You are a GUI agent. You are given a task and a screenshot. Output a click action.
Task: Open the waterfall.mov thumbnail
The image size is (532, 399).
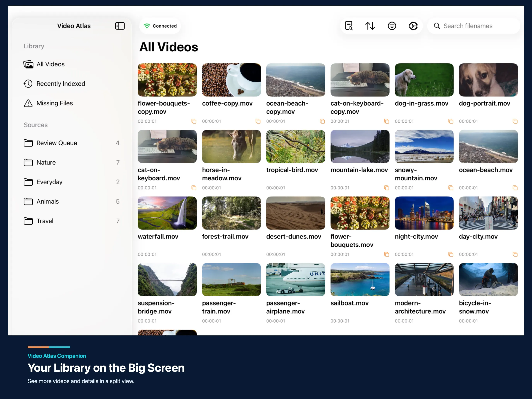pyautogui.click(x=167, y=213)
